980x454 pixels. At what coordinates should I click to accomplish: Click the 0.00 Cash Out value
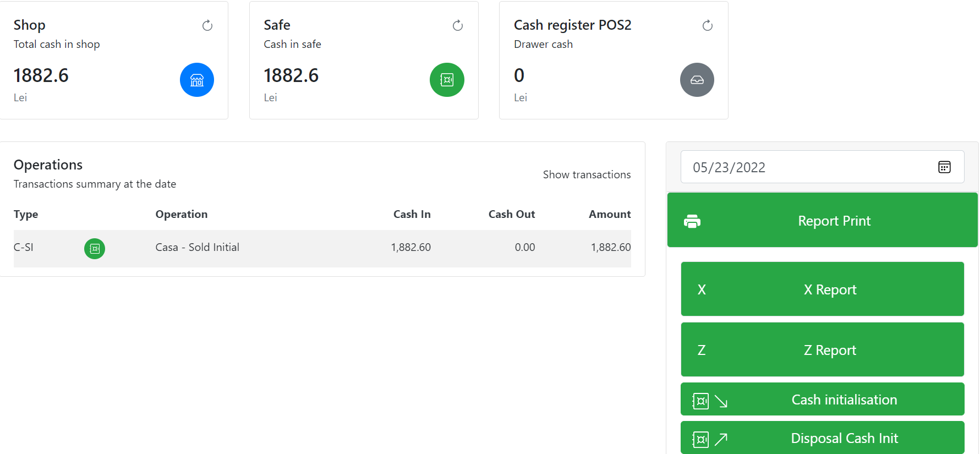pos(525,247)
